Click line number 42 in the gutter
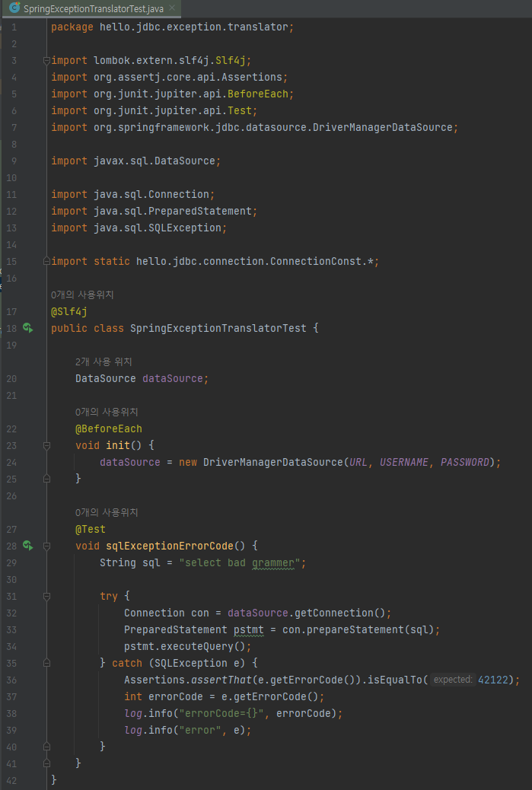 (12, 780)
